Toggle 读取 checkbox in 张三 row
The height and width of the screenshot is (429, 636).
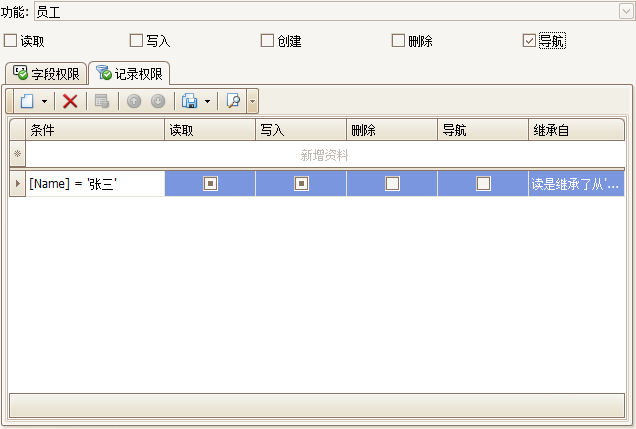pyautogui.click(x=210, y=184)
